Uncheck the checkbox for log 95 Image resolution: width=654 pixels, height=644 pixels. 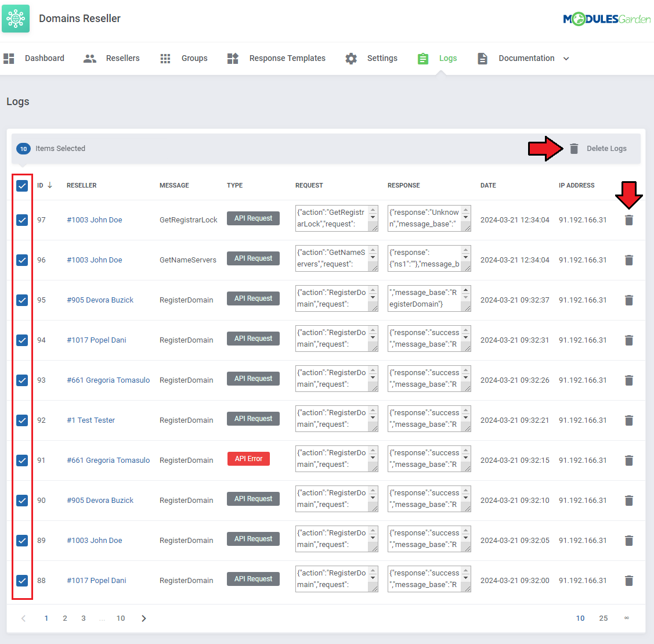click(22, 300)
